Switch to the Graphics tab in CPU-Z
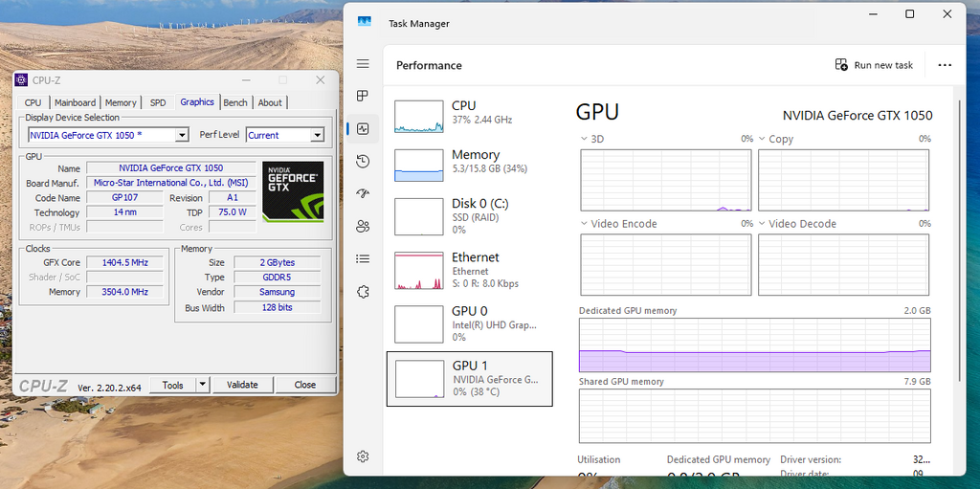Screen dimensions: 980x489 pyautogui.click(x=197, y=102)
